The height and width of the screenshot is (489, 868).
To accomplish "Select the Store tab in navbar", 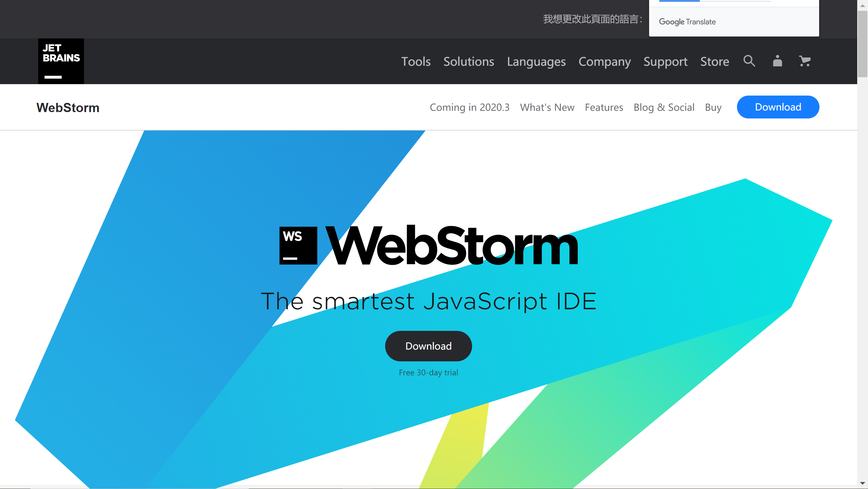I will 714,61.
